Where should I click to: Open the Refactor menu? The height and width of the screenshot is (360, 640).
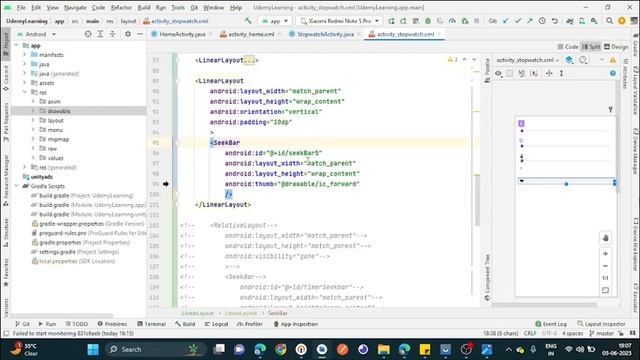(121, 7)
